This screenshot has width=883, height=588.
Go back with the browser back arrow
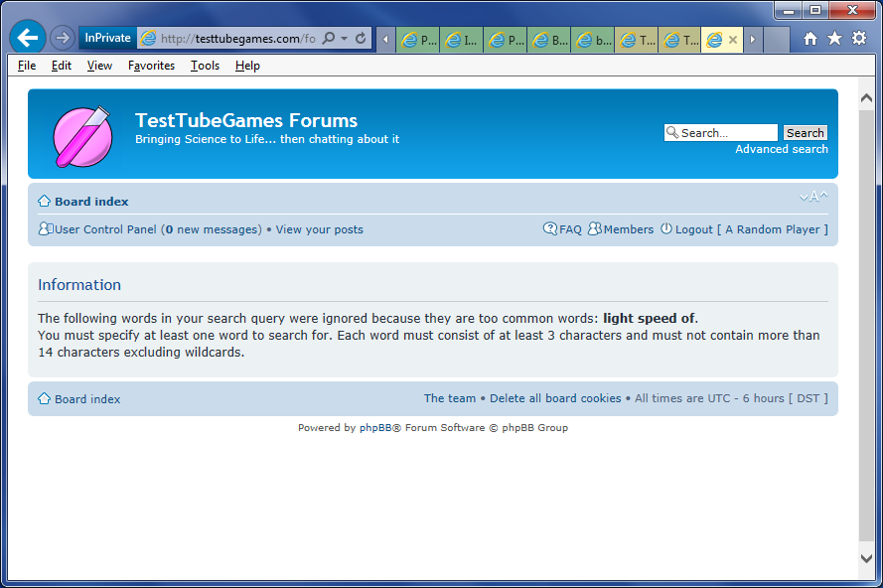(x=27, y=38)
